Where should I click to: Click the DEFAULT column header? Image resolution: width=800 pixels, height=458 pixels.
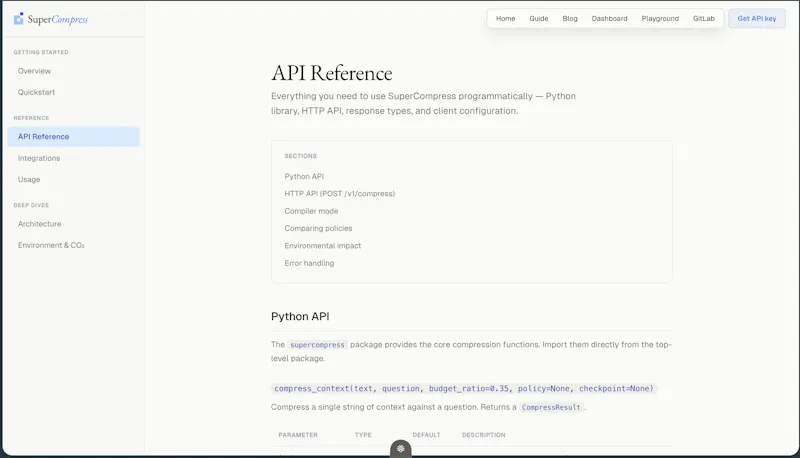pyautogui.click(x=427, y=435)
